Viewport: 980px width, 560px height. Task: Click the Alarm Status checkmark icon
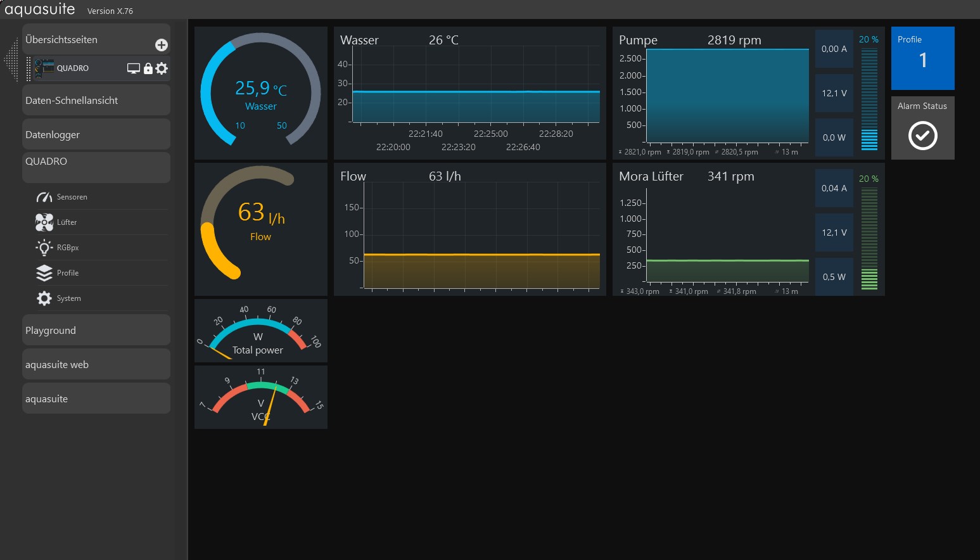pyautogui.click(x=922, y=136)
